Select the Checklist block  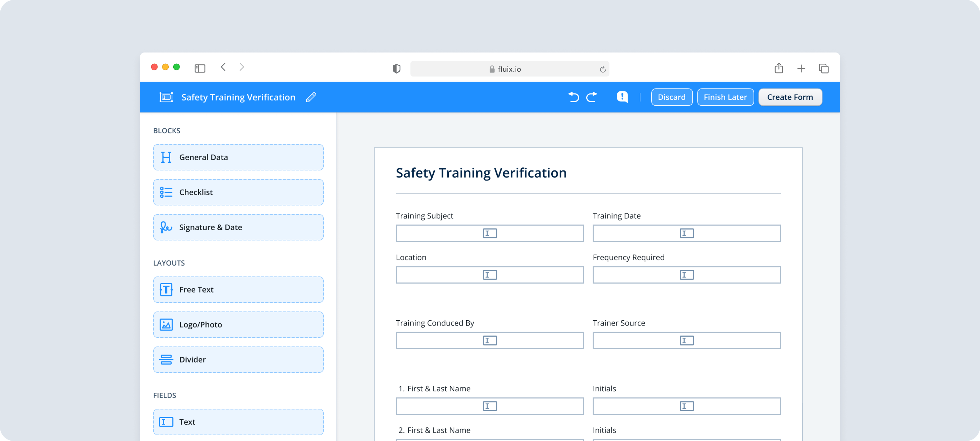pyautogui.click(x=238, y=192)
